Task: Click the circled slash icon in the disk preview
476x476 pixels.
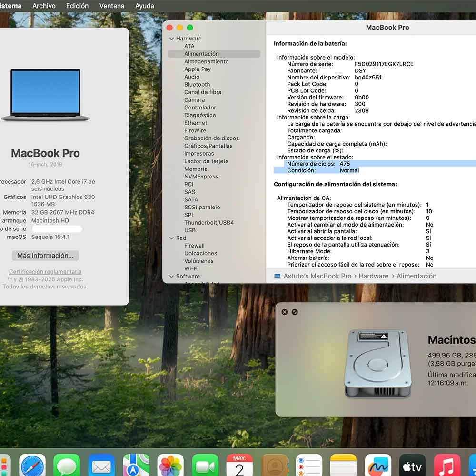Action: [295, 312]
